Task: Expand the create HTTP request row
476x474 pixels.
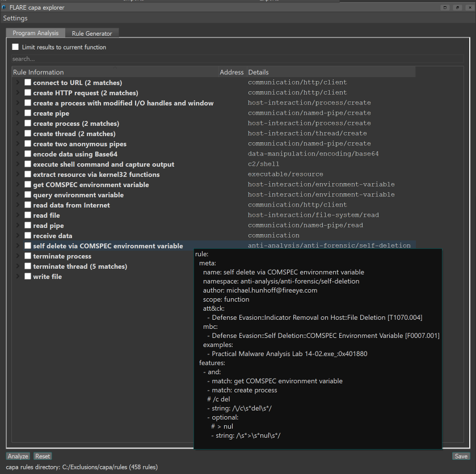Action: (18, 93)
